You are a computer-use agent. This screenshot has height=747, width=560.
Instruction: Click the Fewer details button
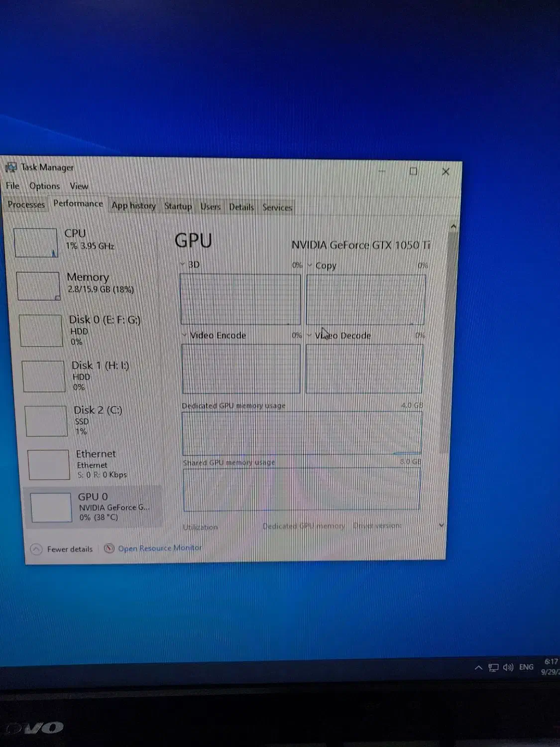pyautogui.click(x=63, y=549)
